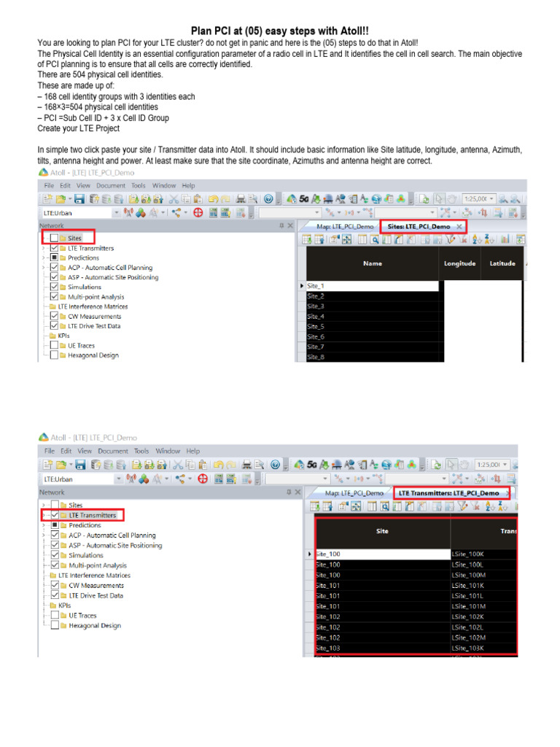The image size is (560, 747).
Task: Switch to the Map: LTE_PCI_Demo tab in upper window
Action: tap(345, 226)
